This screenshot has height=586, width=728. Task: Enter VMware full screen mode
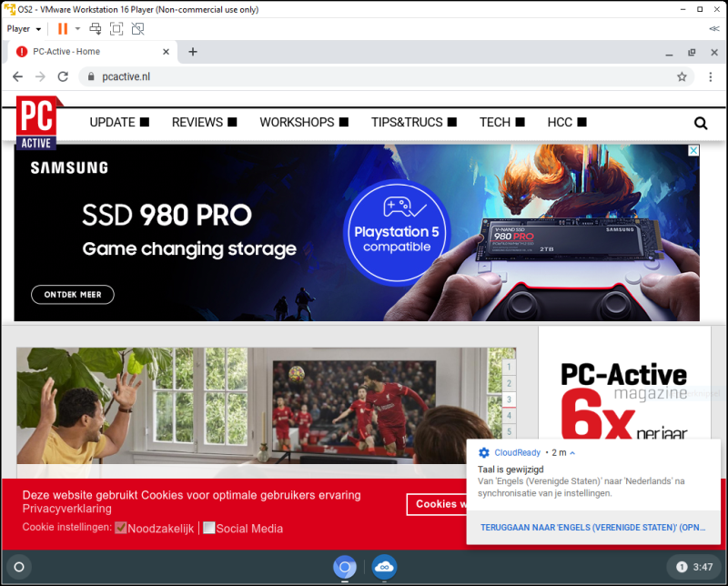(116, 29)
